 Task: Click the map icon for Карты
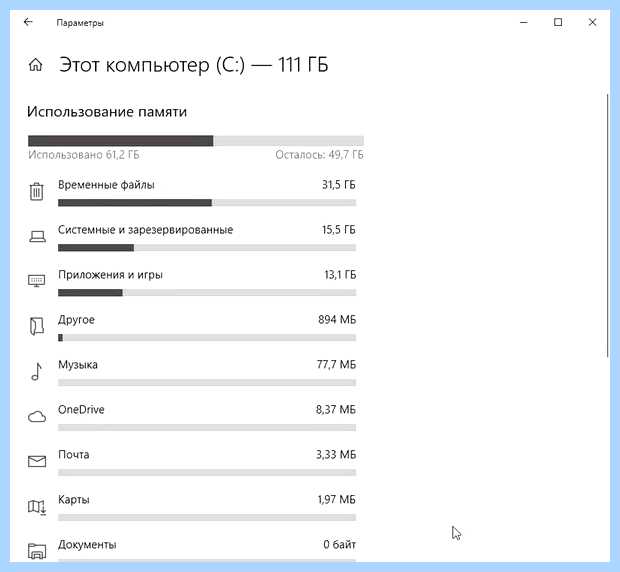[x=37, y=506]
